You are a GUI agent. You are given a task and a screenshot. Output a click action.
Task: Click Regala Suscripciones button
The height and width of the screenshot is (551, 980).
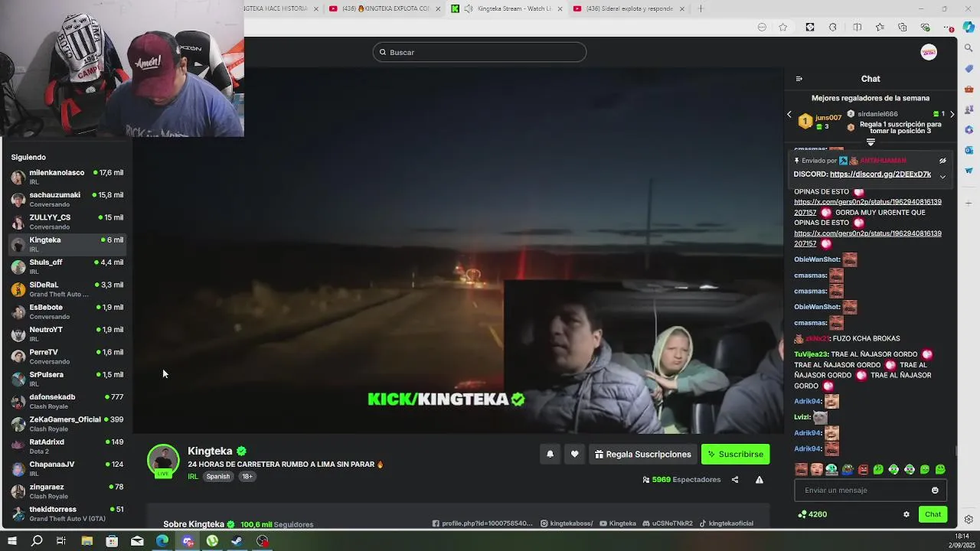[643, 455]
